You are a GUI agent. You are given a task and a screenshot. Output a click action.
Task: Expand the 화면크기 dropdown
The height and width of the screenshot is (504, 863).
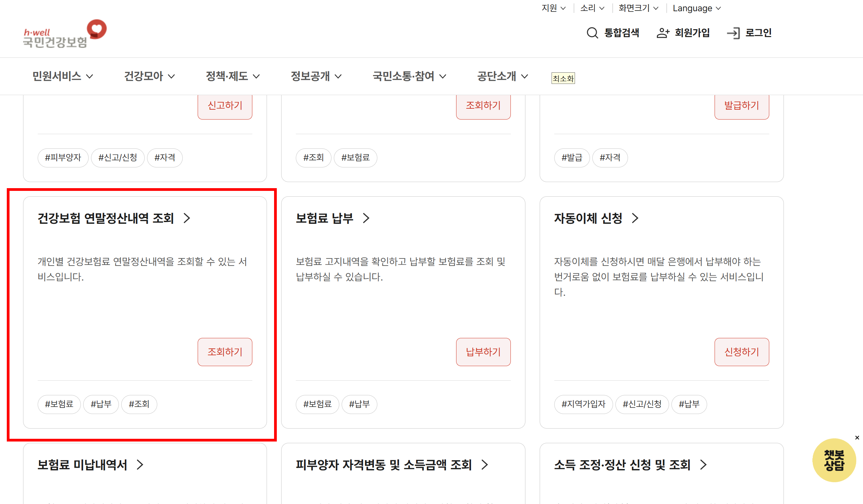[638, 8]
